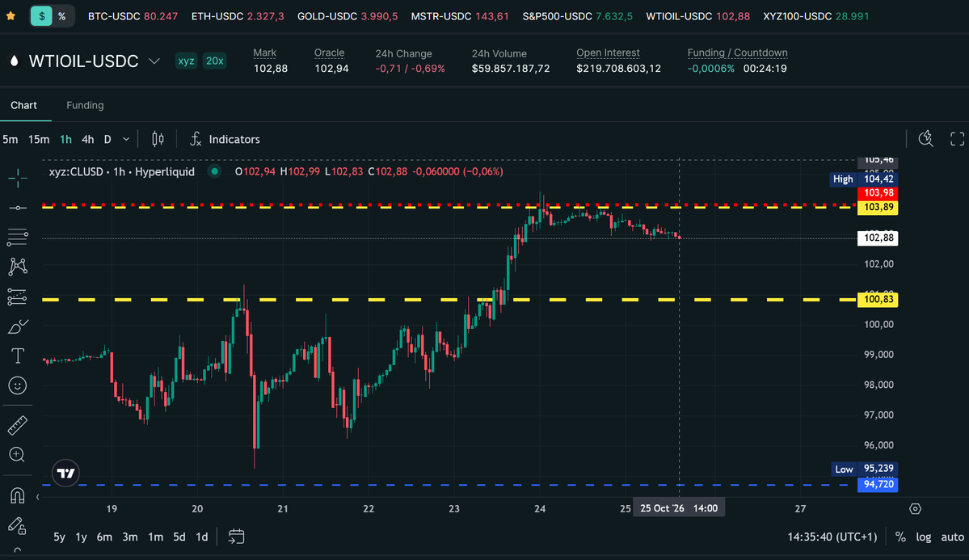The image size is (969, 560).
Task: Select the 5m timeframe
Action: point(10,139)
